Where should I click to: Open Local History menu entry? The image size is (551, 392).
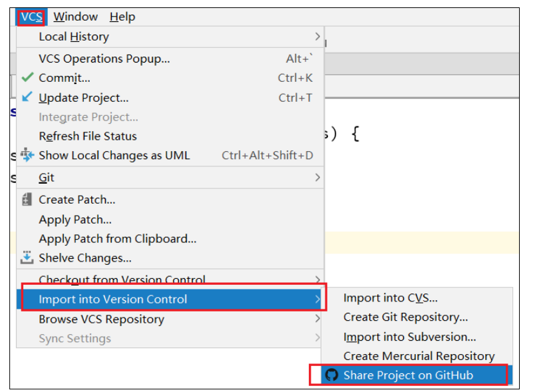170,37
